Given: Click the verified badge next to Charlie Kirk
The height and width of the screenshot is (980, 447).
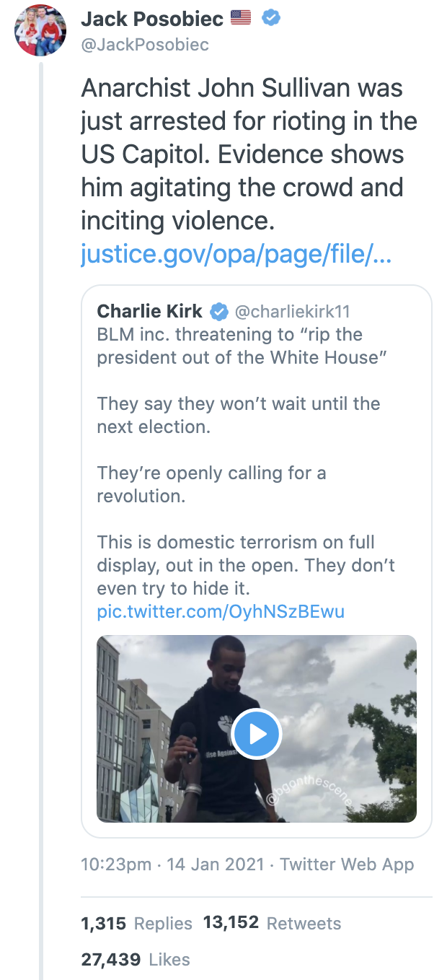Looking at the screenshot, I should coord(218,311).
